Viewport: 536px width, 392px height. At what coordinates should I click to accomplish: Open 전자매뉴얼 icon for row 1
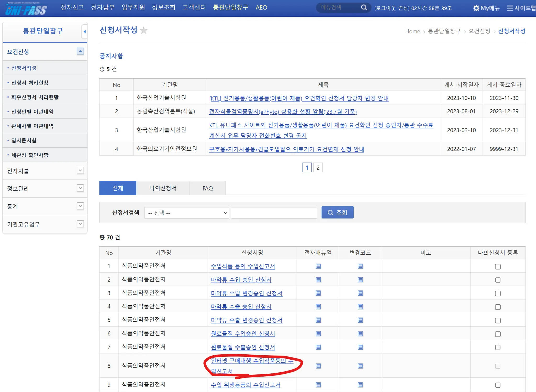coord(318,266)
